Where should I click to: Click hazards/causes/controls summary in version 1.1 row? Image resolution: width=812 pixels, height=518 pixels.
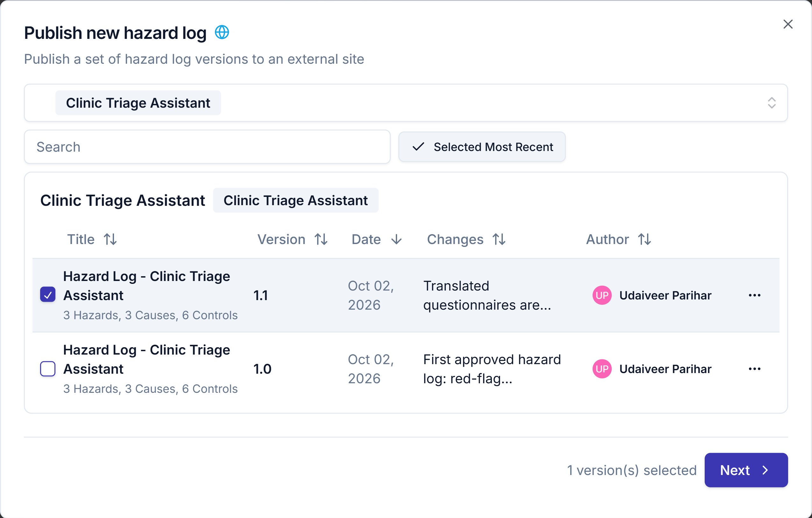[150, 315]
